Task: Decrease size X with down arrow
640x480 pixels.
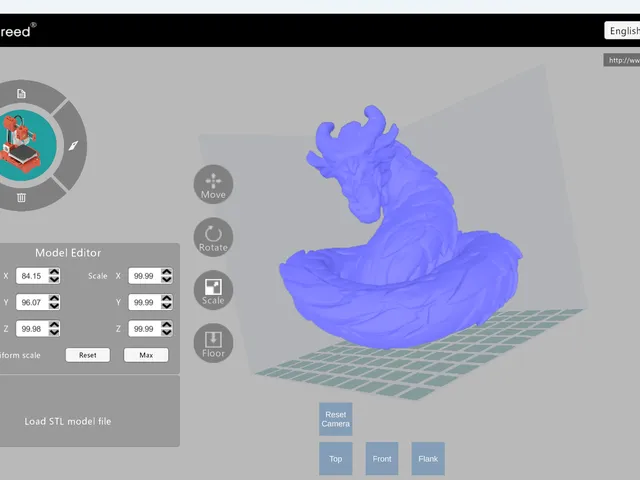Action: pos(54,280)
